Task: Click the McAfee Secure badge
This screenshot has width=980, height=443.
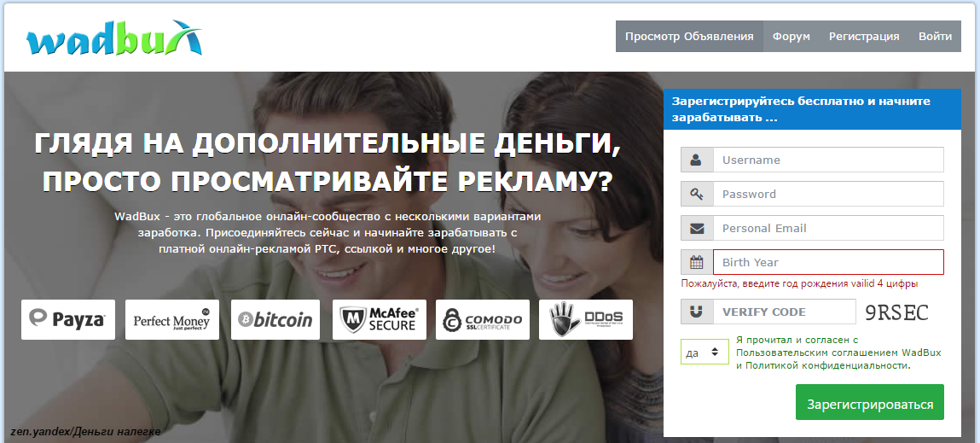Action: 379,319
